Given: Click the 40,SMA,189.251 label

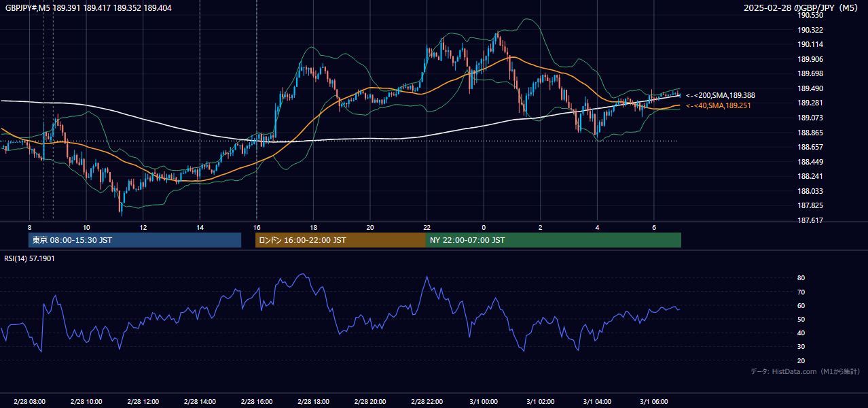Looking at the screenshot, I should (x=719, y=105).
